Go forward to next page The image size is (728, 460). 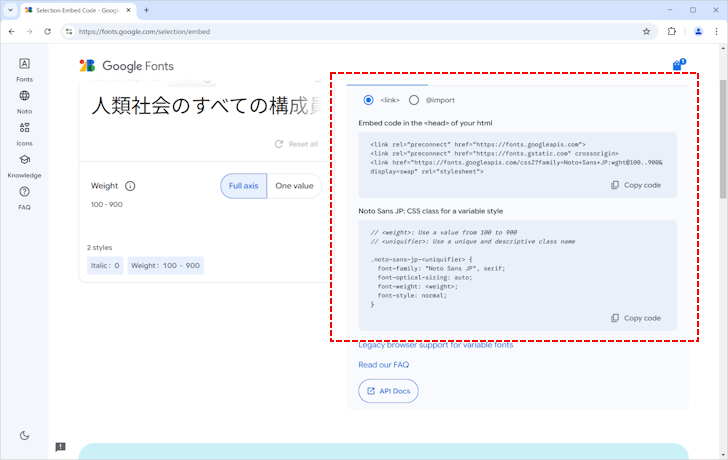pos(29,32)
